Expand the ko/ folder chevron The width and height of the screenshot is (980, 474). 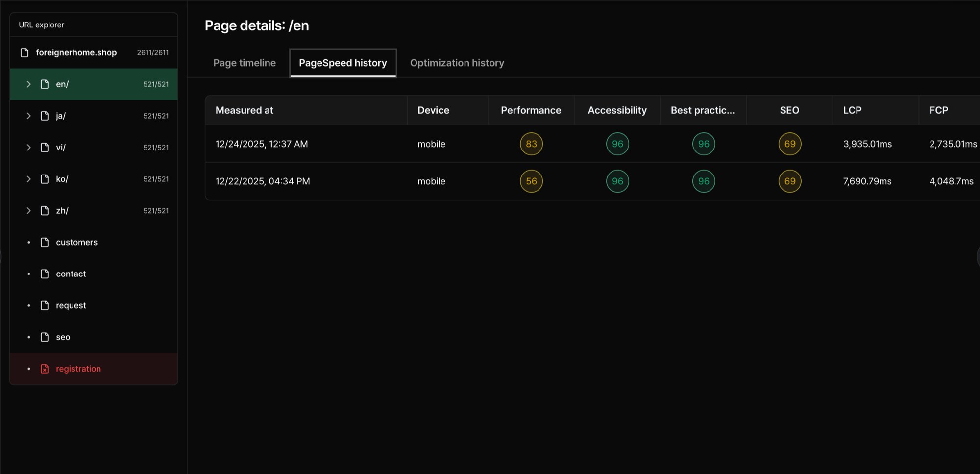(28, 179)
